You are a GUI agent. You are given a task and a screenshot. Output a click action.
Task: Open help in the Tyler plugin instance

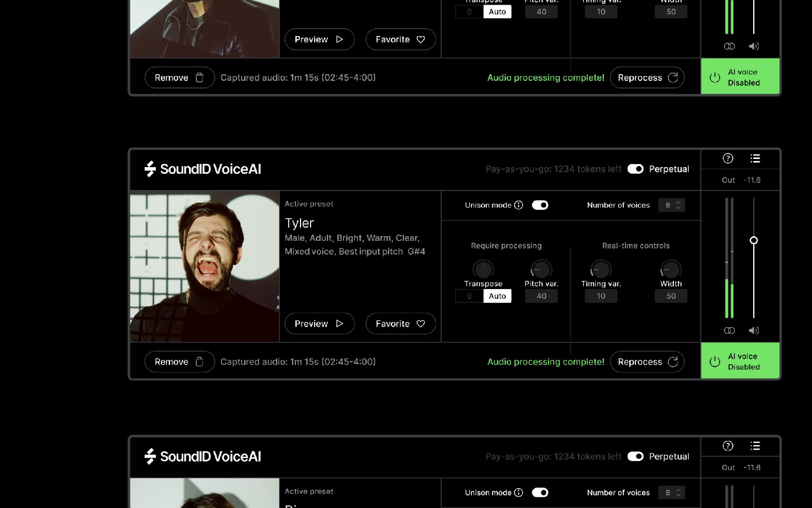[728, 158]
